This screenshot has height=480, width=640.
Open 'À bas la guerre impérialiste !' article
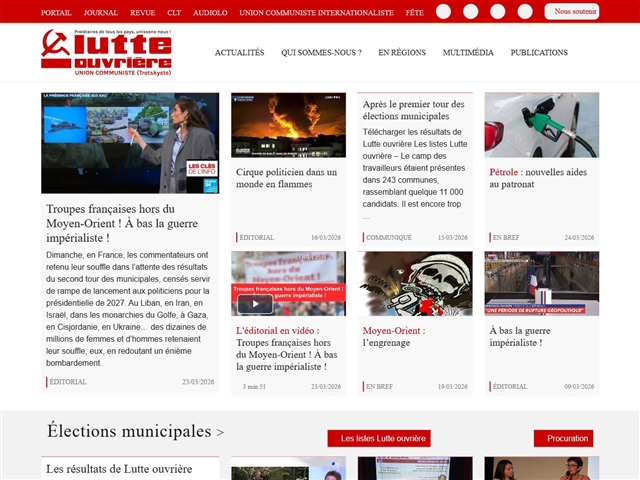(x=520, y=337)
